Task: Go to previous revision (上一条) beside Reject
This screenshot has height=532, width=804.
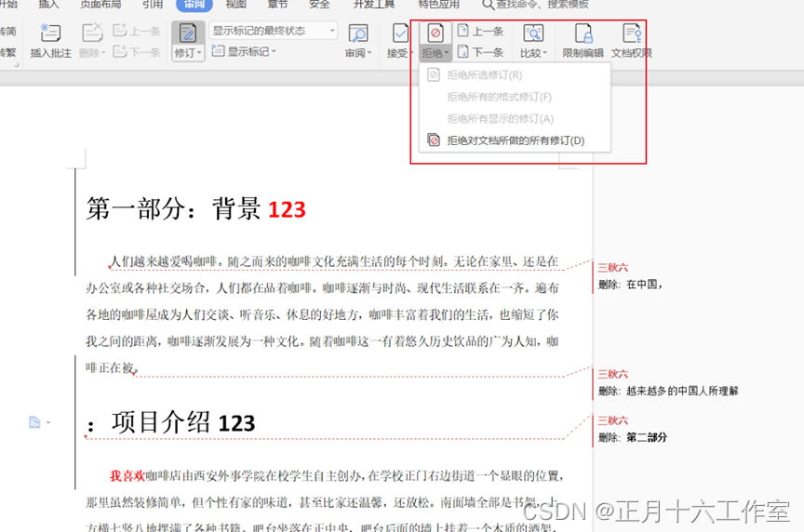Action: [x=480, y=32]
